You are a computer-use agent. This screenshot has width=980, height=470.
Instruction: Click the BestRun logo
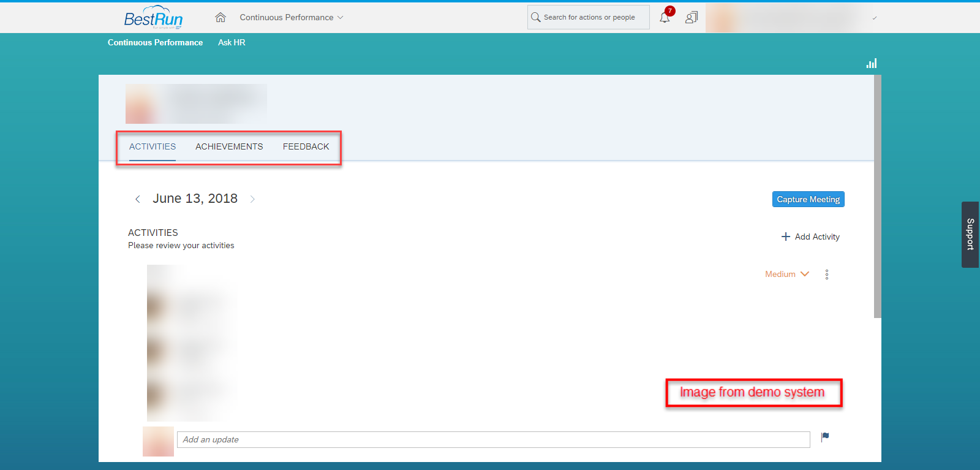153,17
